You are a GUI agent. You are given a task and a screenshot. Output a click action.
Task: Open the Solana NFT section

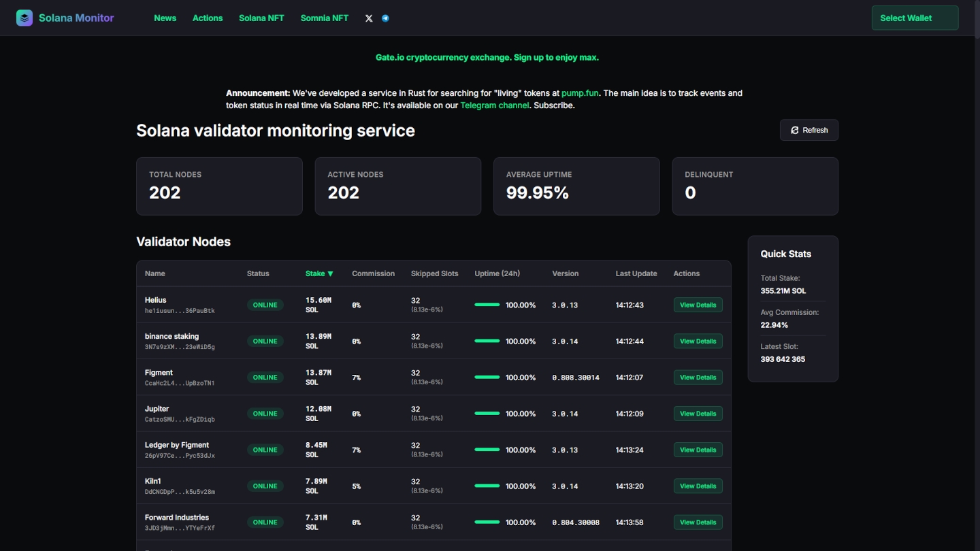click(x=261, y=18)
